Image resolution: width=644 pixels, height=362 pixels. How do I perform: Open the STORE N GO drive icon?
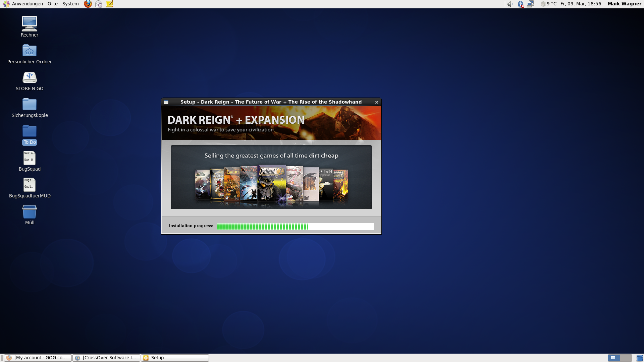point(30,77)
